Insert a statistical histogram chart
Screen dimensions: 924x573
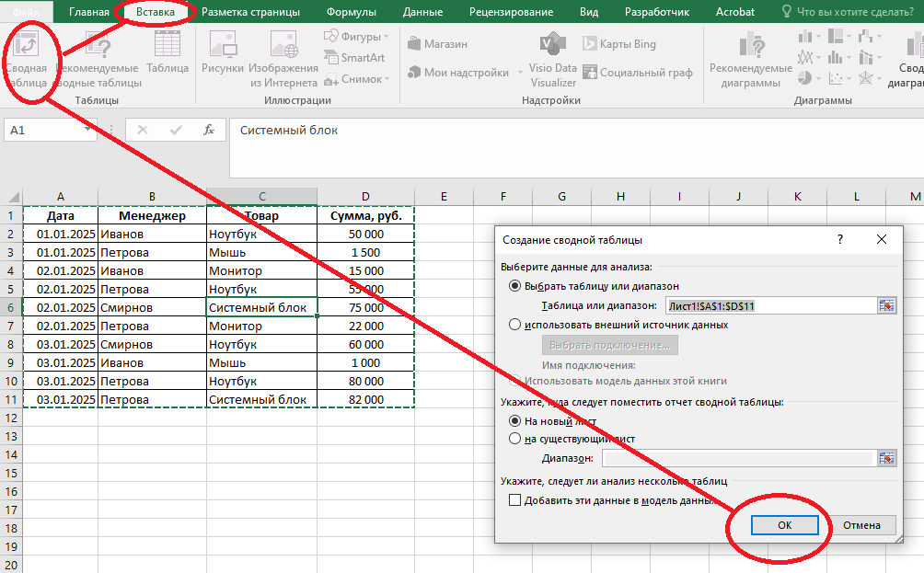[x=835, y=57]
